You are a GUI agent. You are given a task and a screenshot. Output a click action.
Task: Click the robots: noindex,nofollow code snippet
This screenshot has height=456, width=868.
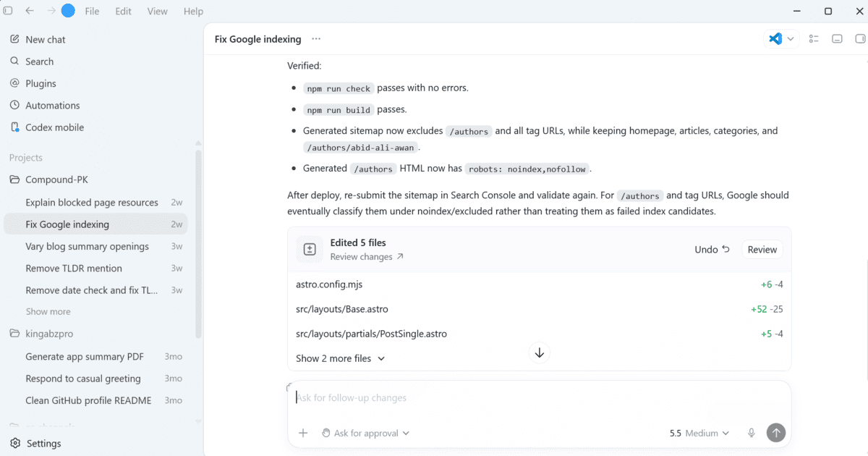point(527,169)
